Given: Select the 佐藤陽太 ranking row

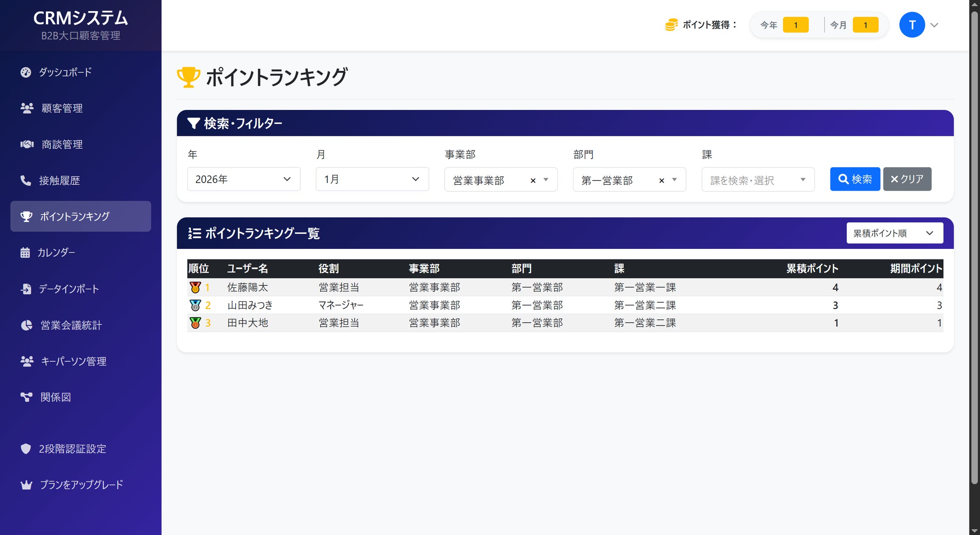Looking at the screenshot, I should click(x=467, y=287).
